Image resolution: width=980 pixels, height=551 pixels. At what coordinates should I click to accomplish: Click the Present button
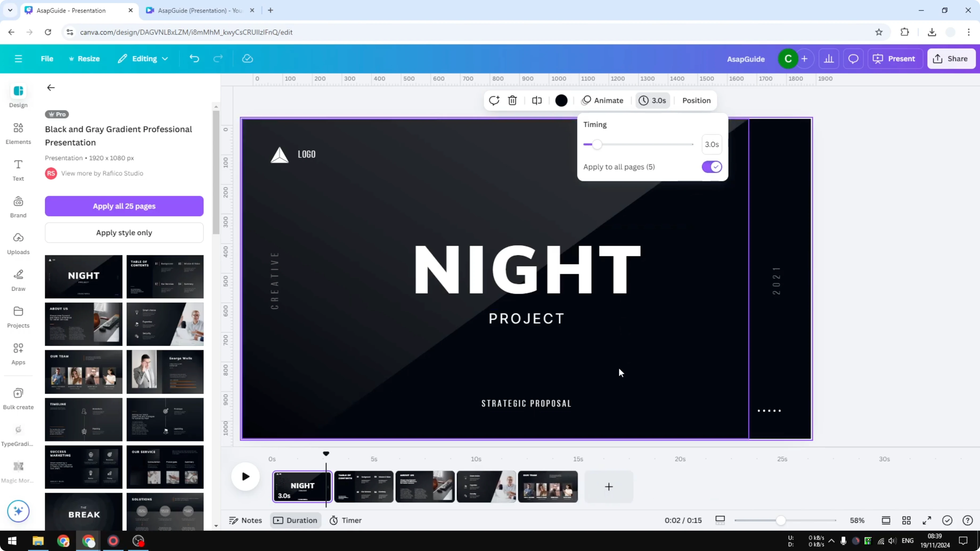[895, 58]
